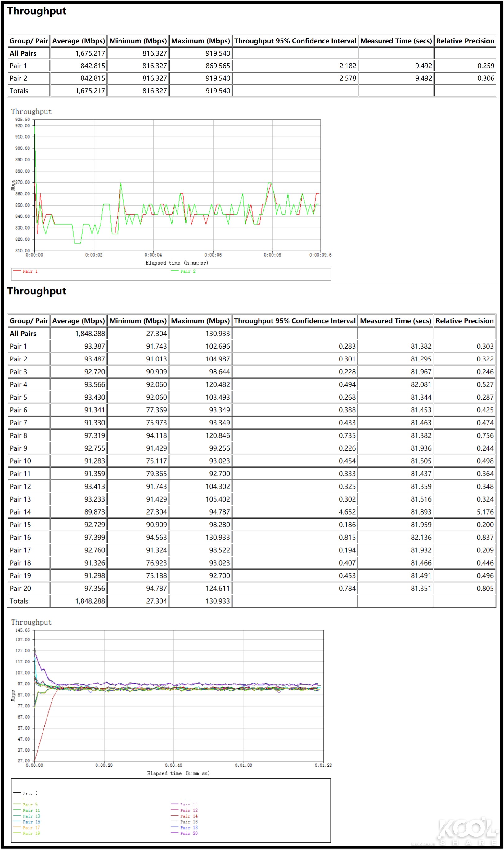The height and width of the screenshot is (850, 504).
Task: Select the 925.50 top value on the Mbps axis
Action: coord(22,120)
